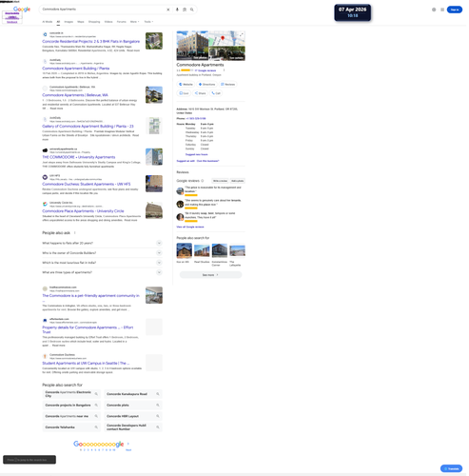Viewport: 469px width, 476px height.
Task: Click the Sign in button
Action: point(455,10)
